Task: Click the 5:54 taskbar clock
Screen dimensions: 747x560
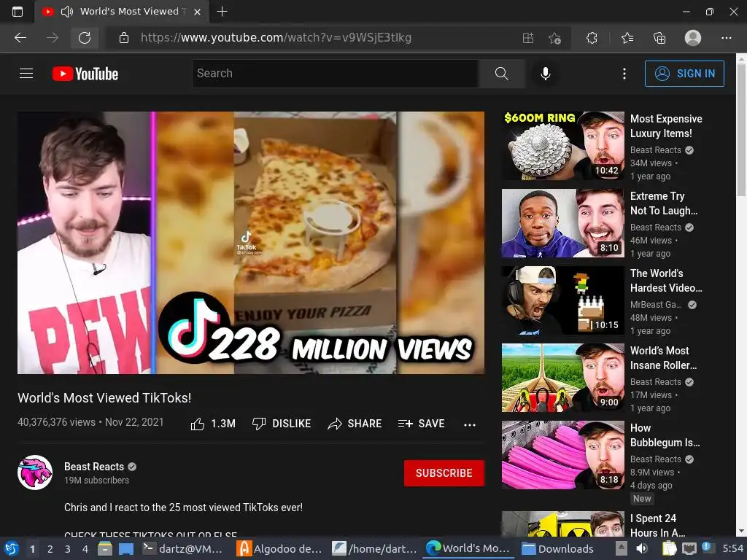Action: [x=732, y=548]
